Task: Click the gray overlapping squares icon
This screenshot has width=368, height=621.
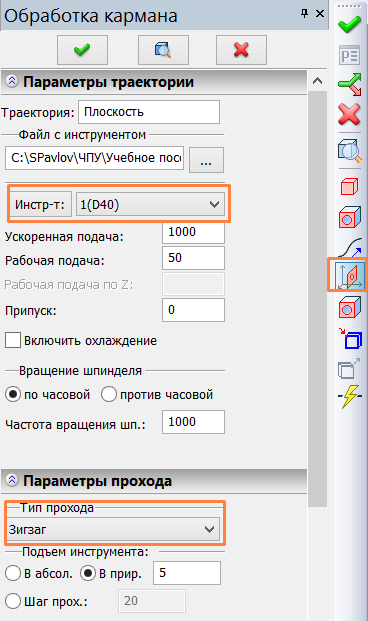Action: [349, 368]
